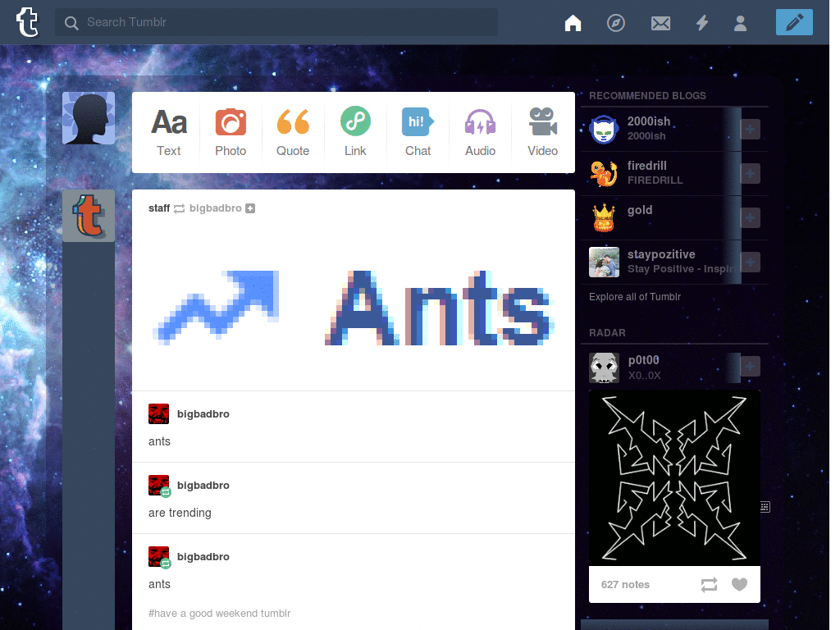This screenshot has height=630, width=840.
Task: Click keyboard shortcuts icon beside Radar image
Action: click(x=765, y=507)
